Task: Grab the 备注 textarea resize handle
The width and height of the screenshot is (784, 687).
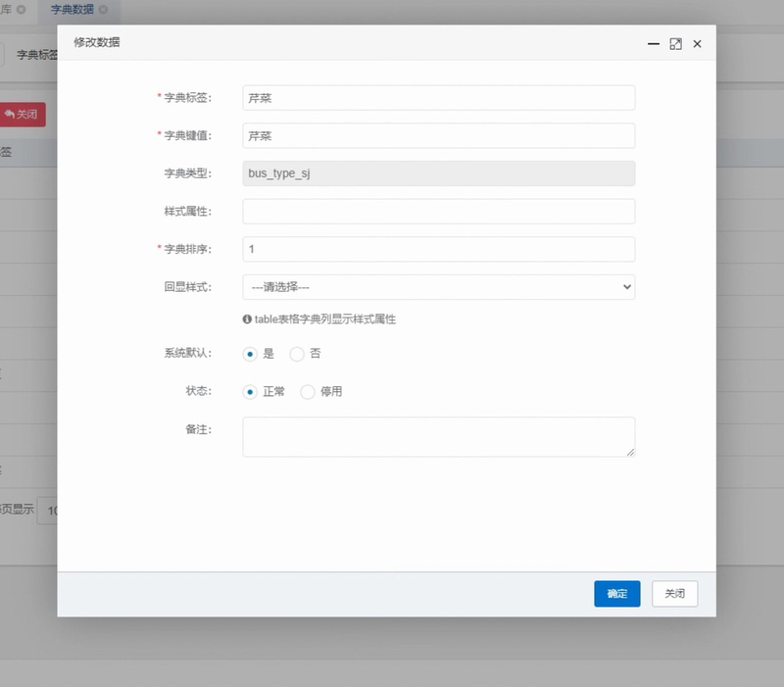Action: (630, 452)
